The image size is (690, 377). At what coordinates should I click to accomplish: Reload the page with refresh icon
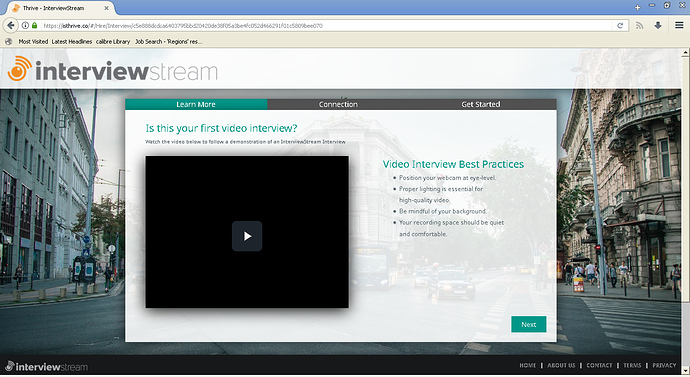620,26
